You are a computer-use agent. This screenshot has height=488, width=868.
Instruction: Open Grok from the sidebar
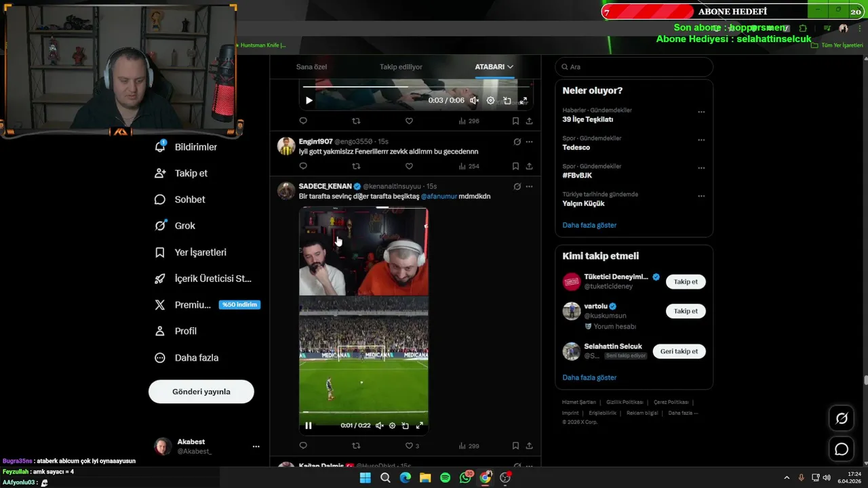(175, 226)
